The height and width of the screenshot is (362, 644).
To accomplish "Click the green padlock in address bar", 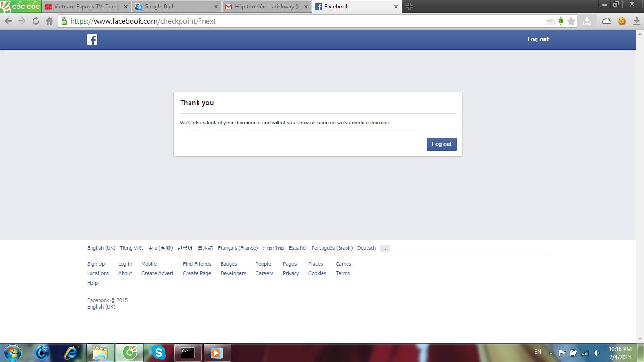I will [x=64, y=21].
